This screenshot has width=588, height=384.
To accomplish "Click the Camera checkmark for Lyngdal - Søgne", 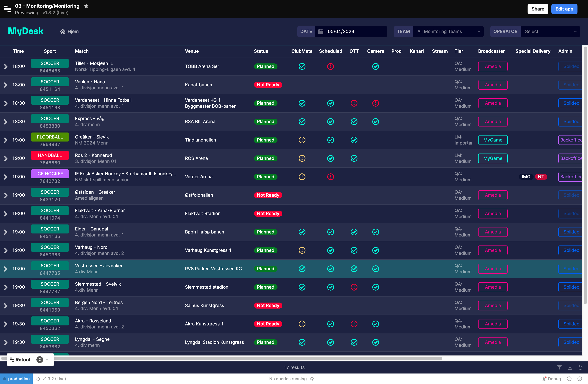I will coord(375,342).
